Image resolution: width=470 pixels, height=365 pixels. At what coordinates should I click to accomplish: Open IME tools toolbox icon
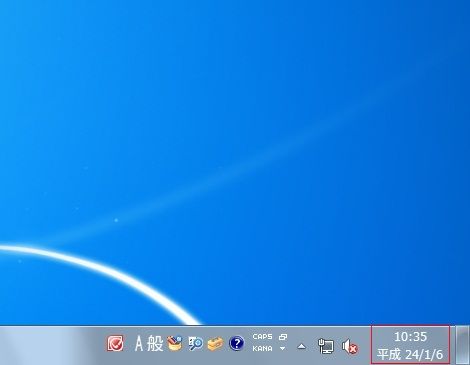point(215,344)
